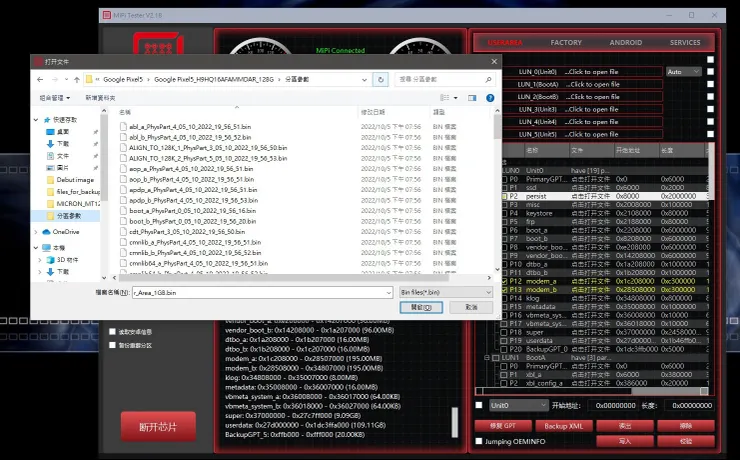Select boot_b_PhysPart_0 file icon
This screenshot has height=460, width=740.
[x=123, y=221]
